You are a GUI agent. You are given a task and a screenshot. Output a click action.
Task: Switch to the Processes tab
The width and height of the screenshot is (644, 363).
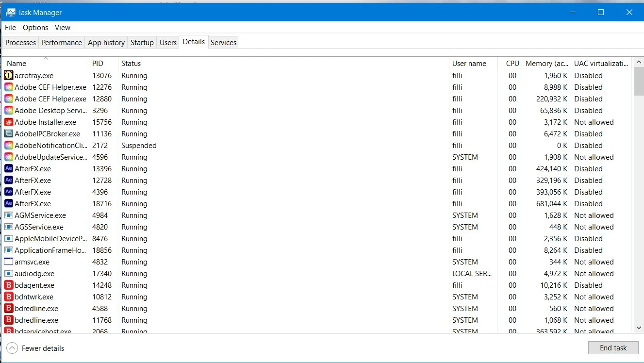(20, 43)
